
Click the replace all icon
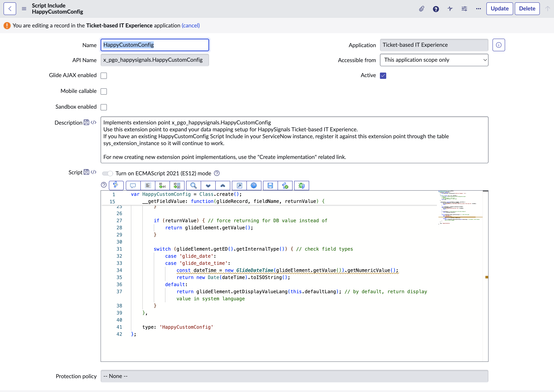pos(177,185)
